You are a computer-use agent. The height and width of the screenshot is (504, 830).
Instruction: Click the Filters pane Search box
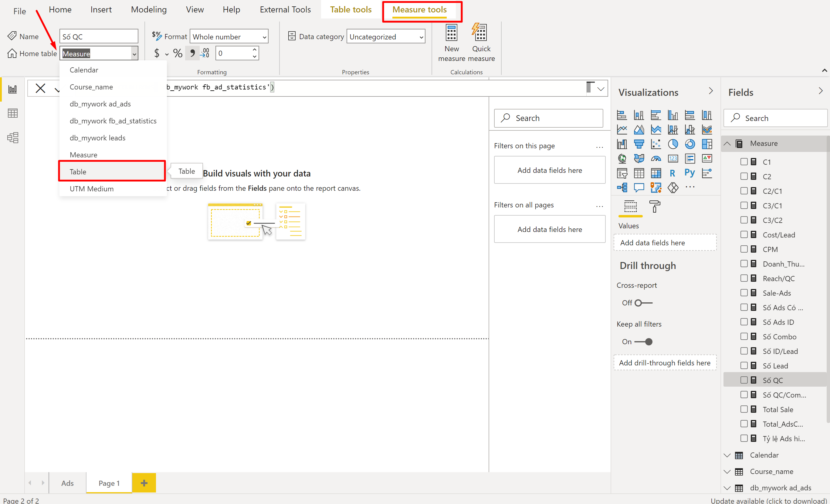point(548,118)
